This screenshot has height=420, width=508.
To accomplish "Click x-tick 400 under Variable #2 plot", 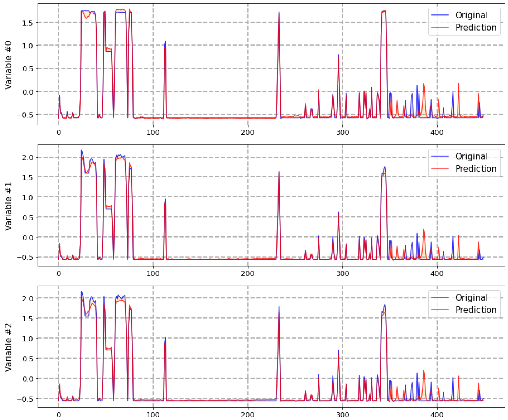I will 437,415.
